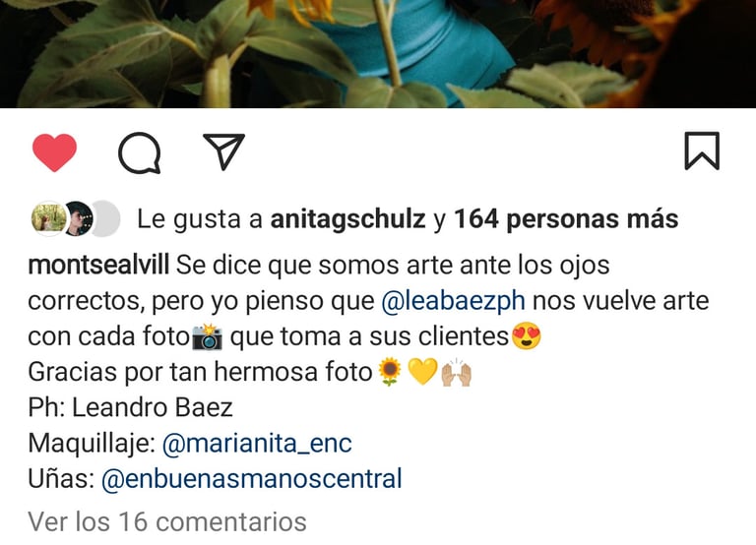Follow the @leabaezph mention

point(453,301)
